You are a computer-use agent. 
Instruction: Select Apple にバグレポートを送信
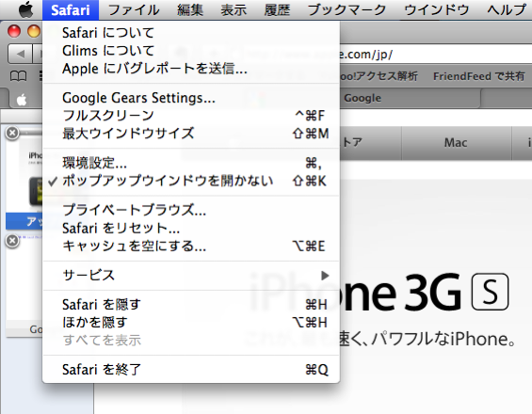coord(191,69)
